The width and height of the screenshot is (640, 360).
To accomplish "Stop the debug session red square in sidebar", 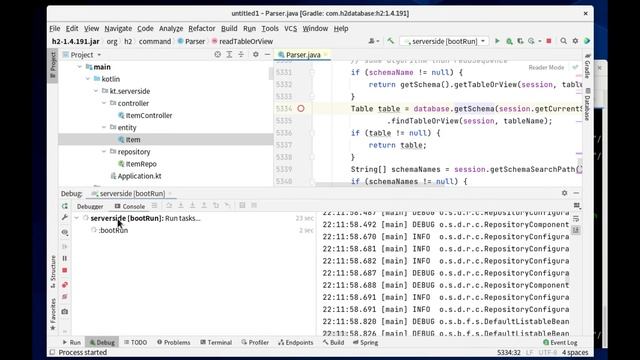I will click(x=64, y=270).
